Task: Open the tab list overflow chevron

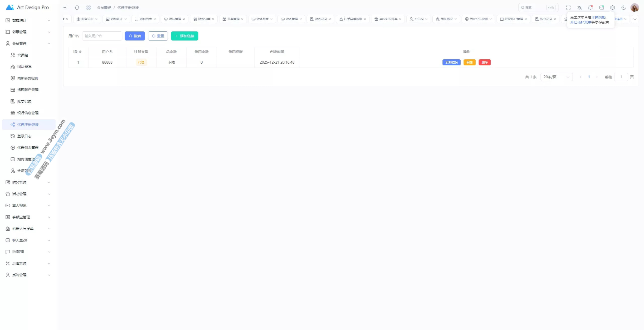Action: tap(635, 19)
